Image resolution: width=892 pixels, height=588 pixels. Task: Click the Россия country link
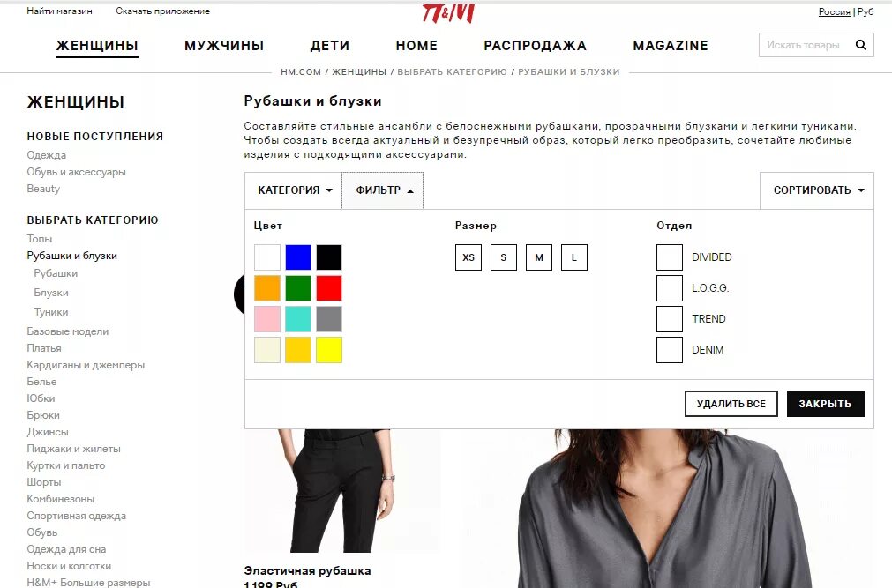tap(834, 11)
